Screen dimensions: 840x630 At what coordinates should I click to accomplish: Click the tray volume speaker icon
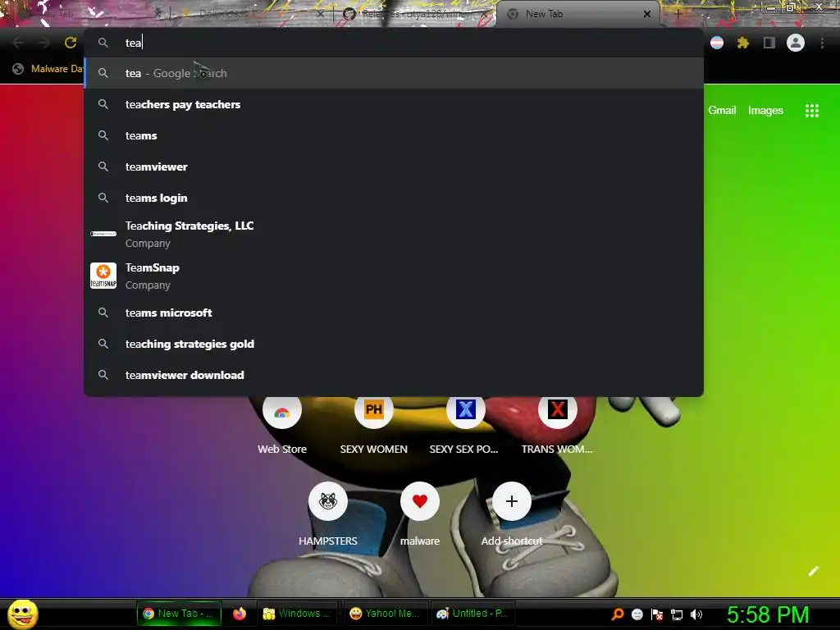(696, 614)
